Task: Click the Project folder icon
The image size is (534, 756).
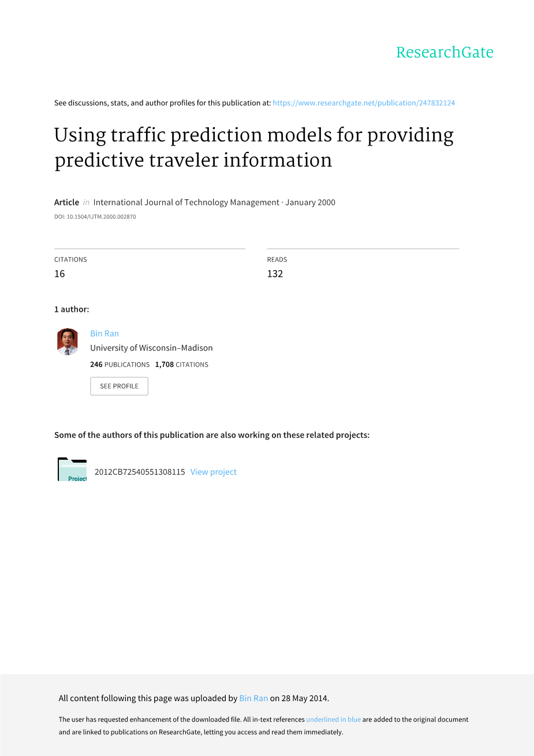Action: pos(72,470)
